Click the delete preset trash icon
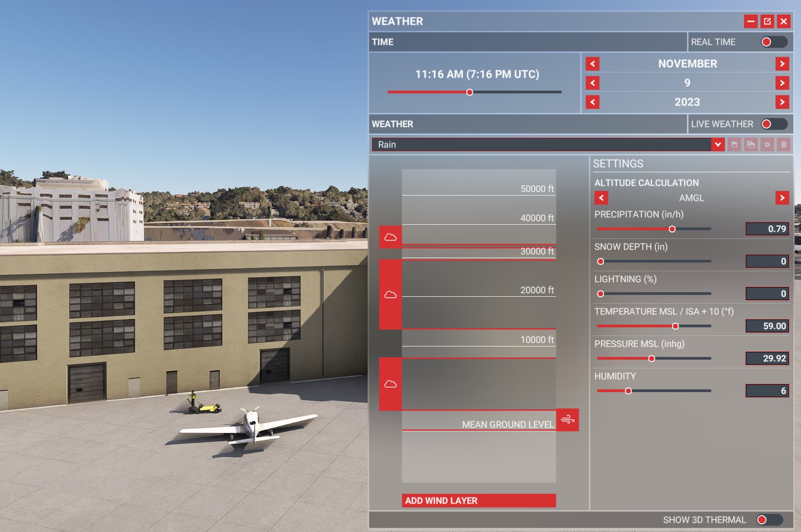Image resolution: width=801 pixels, height=532 pixels. (x=784, y=145)
